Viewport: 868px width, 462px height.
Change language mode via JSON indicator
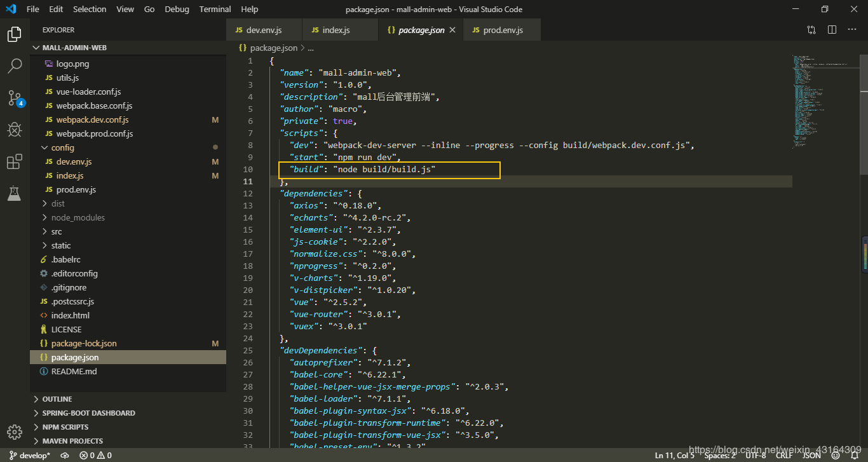point(811,455)
